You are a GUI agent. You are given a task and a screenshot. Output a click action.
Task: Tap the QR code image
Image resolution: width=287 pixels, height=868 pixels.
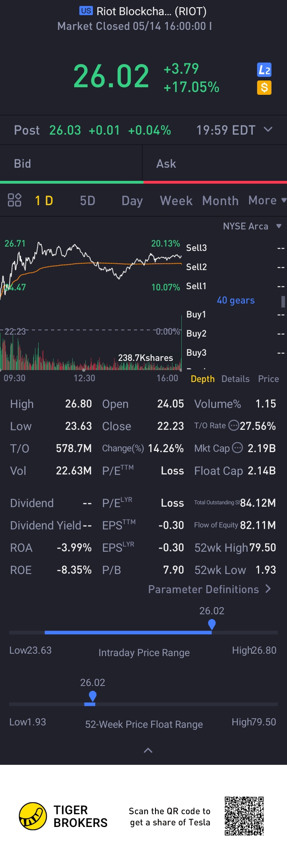[244, 816]
